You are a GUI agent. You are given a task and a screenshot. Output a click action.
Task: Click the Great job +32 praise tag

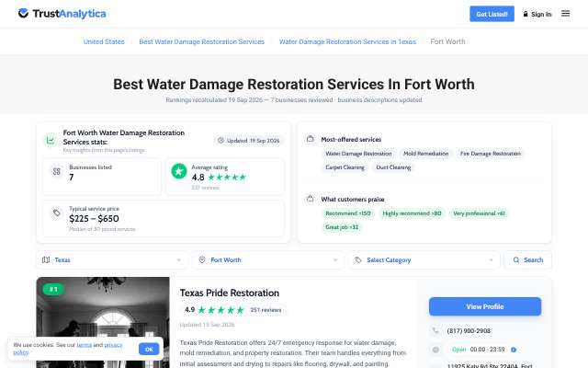tap(342, 227)
